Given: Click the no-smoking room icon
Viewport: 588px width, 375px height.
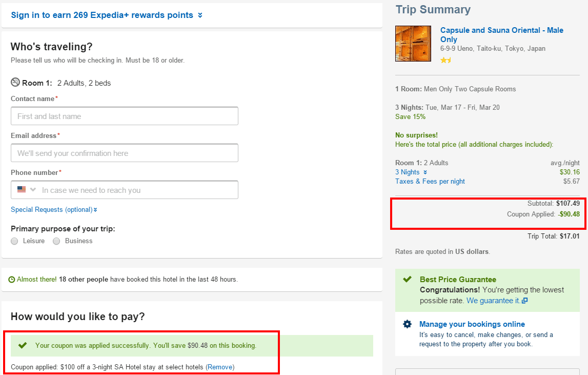Looking at the screenshot, I should 15,83.
